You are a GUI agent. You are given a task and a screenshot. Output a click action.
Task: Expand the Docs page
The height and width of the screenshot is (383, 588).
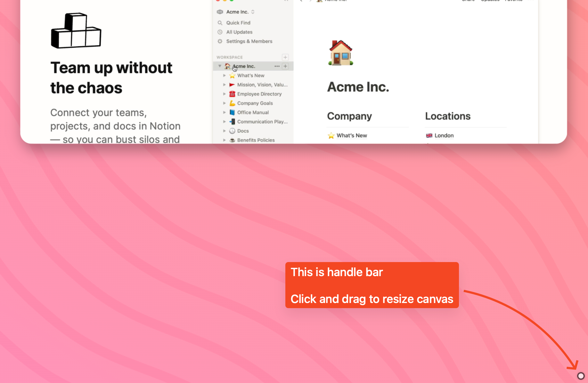click(225, 131)
